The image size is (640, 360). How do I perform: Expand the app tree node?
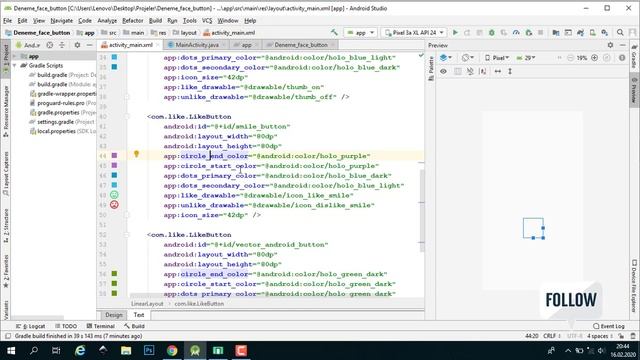tap(15, 56)
